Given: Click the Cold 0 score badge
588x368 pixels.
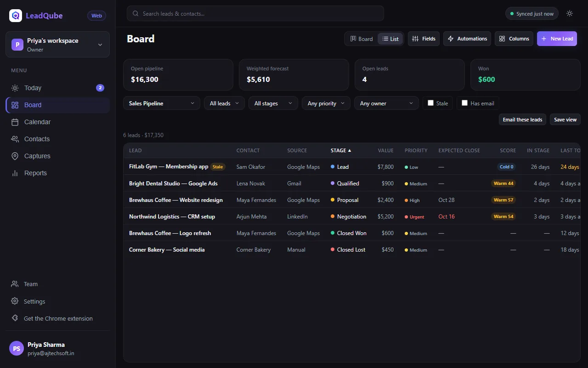Looking at the screenshot, I should click(507, 167).
